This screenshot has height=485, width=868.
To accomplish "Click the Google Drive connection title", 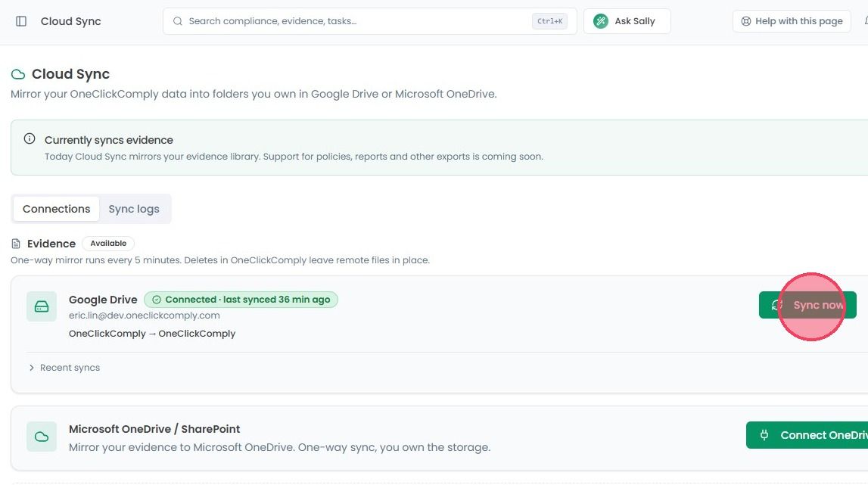I will pos(103,300).
